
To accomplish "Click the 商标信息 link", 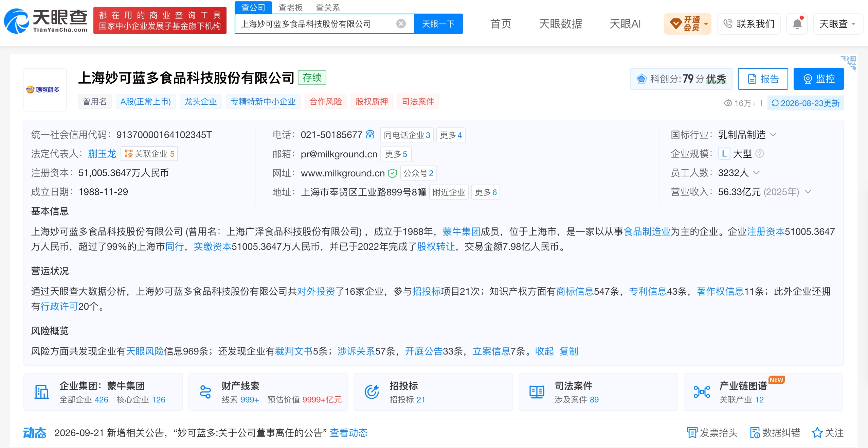I will click(575, 291).
